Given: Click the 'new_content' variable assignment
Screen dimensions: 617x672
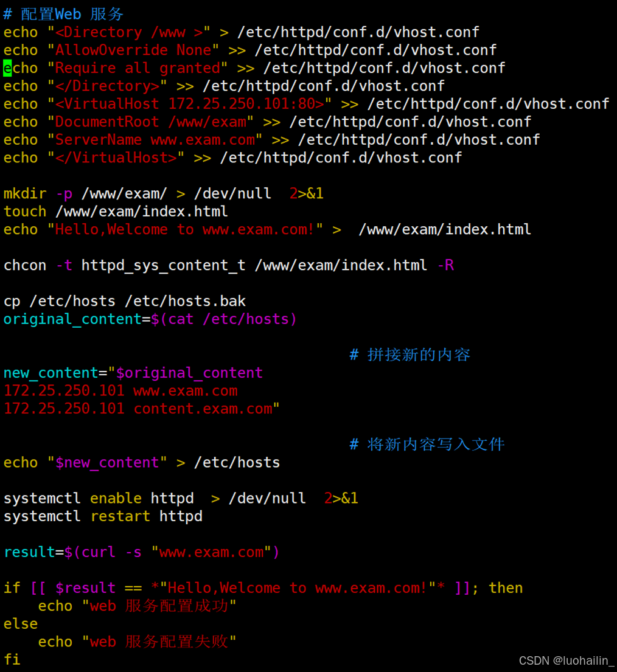Looking at the screenshot, I should tap(51, 373).
